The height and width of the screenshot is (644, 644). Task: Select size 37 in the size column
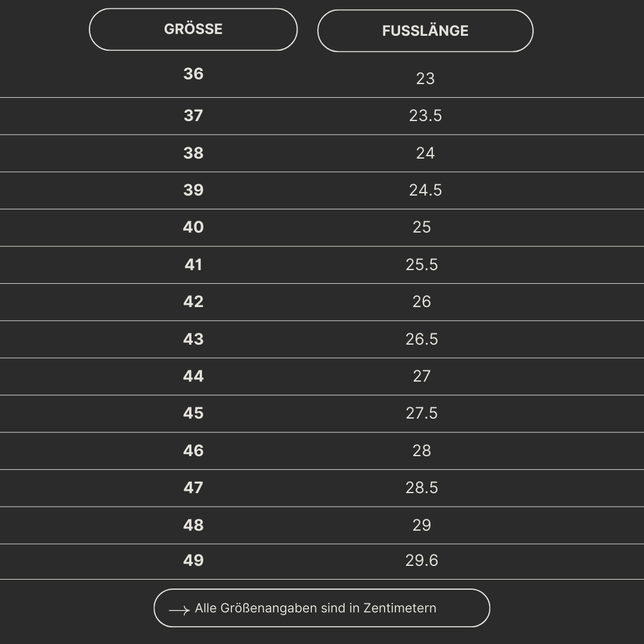click(193, 116)
